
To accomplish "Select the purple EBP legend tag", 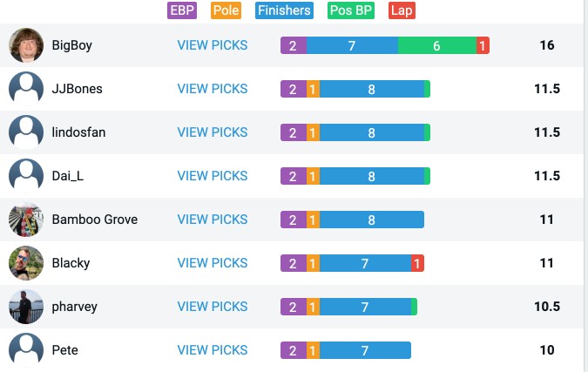I will coord(182,10).
